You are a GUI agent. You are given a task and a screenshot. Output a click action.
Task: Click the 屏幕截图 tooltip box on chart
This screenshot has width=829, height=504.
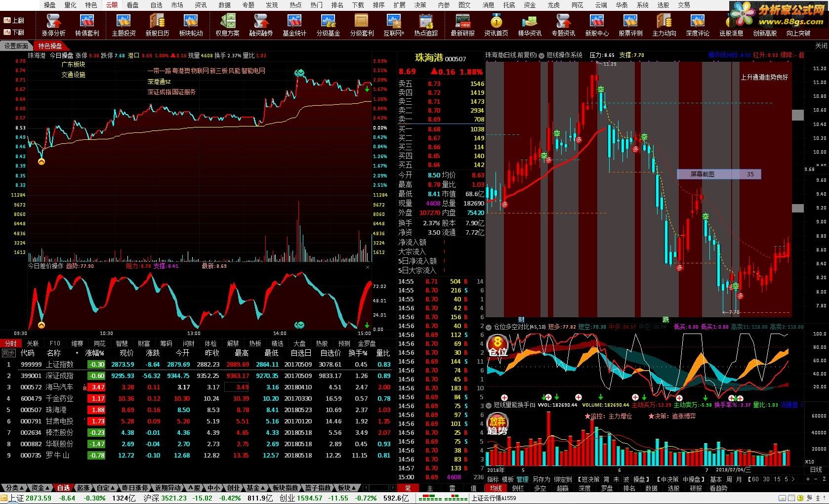(719, 174)
